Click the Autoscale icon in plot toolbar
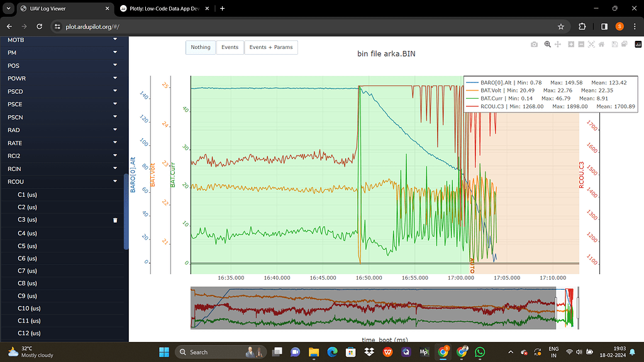 tap(591, 45)
